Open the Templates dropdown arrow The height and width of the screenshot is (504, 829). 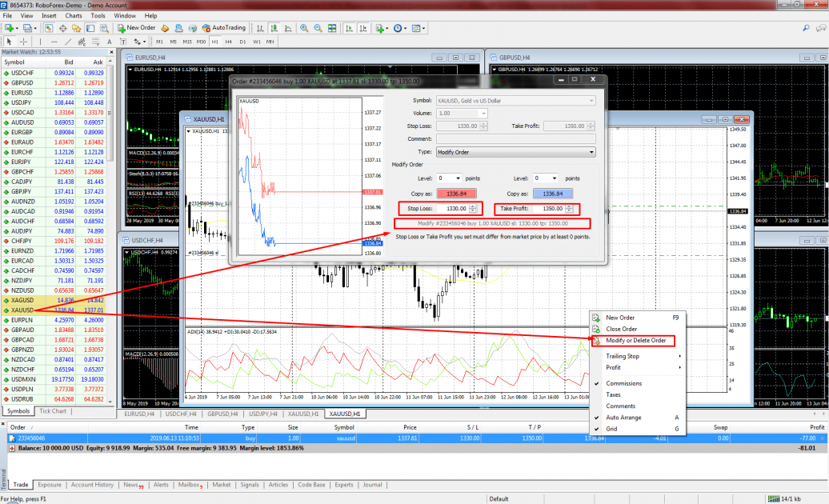[x=423, y=29]
